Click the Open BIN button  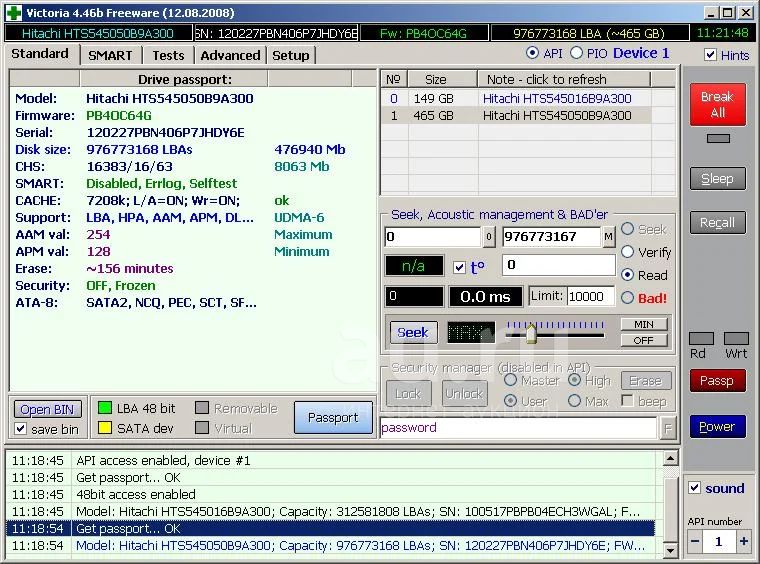pyautogui.click(x=47, y=410)
